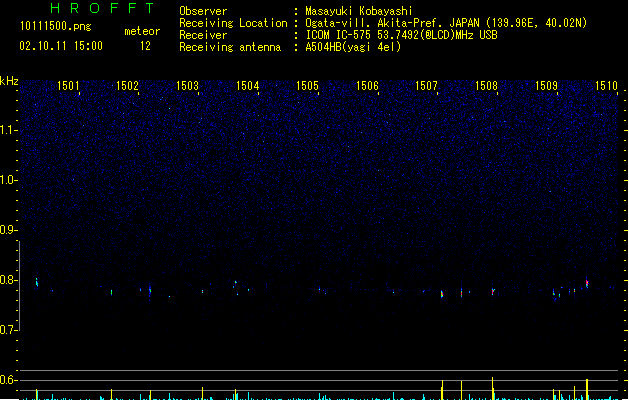Click the 1505 time marker

[x=307, y=86]
